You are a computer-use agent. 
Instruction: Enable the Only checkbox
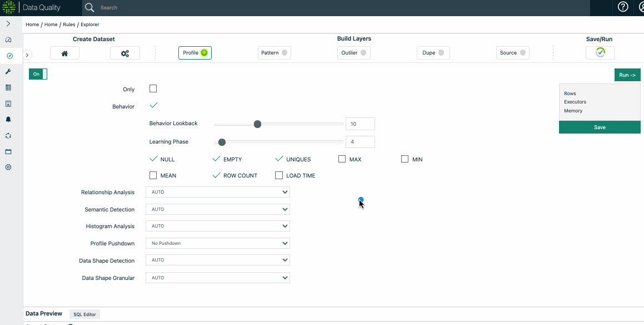[x=153, y=88]
